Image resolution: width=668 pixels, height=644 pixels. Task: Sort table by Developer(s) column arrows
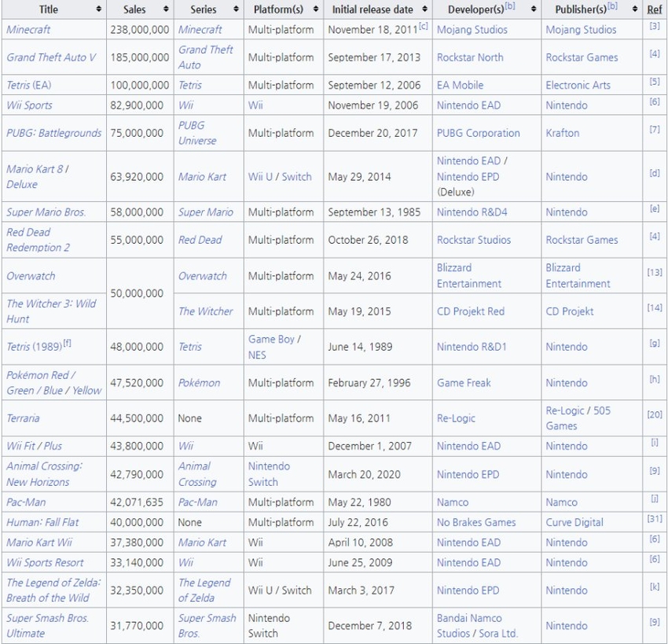(x=534, y=9)
